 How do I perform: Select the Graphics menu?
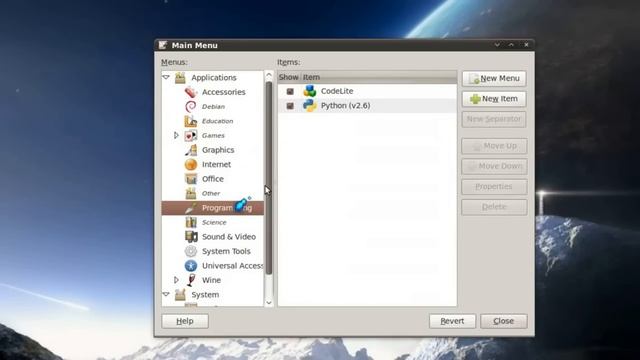point(218,150)
